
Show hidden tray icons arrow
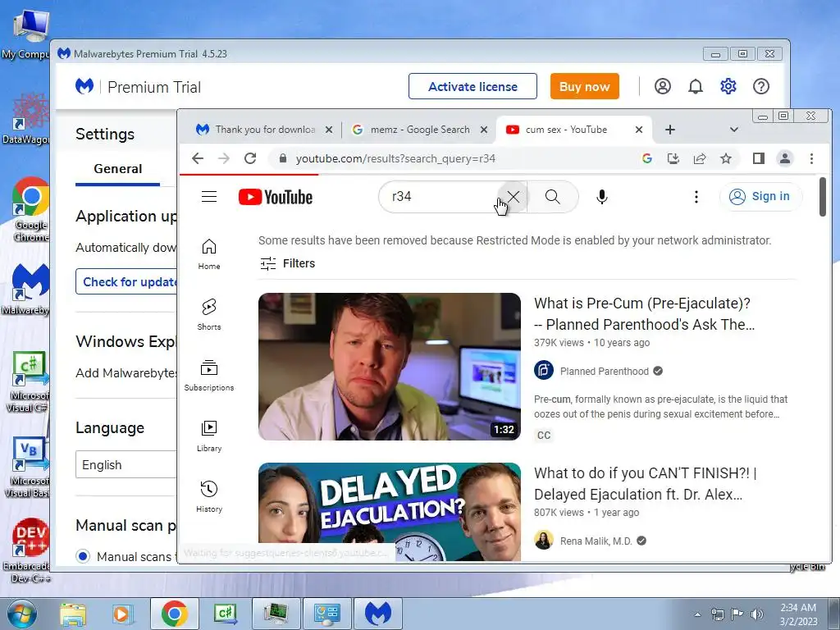point(697,614)
